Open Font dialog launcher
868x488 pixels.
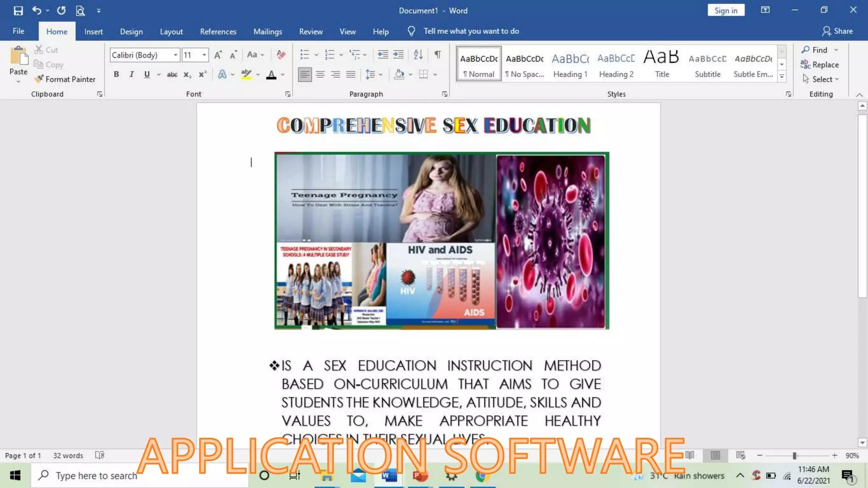(x=288, y=94)
